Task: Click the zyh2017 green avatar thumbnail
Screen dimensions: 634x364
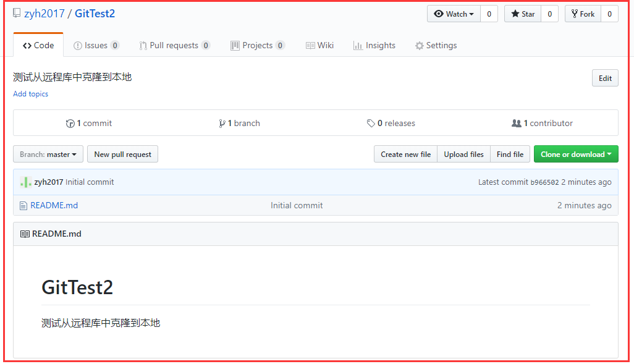Action: [x=25, y=182]
